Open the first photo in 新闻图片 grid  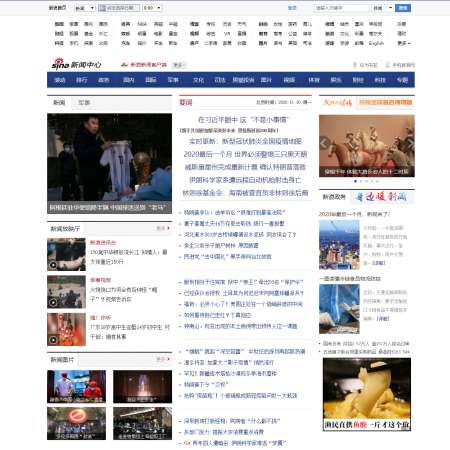click(76, 386)
